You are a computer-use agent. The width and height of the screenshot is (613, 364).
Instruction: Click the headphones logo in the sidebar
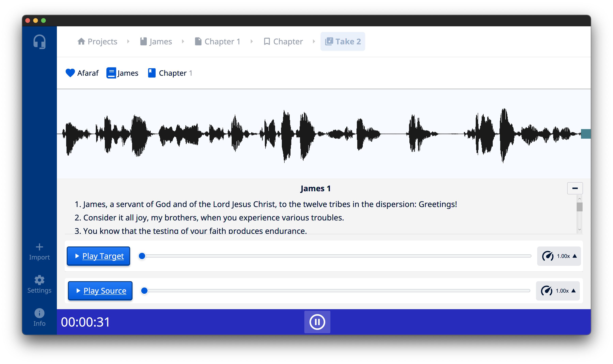[x=39, y=42]
